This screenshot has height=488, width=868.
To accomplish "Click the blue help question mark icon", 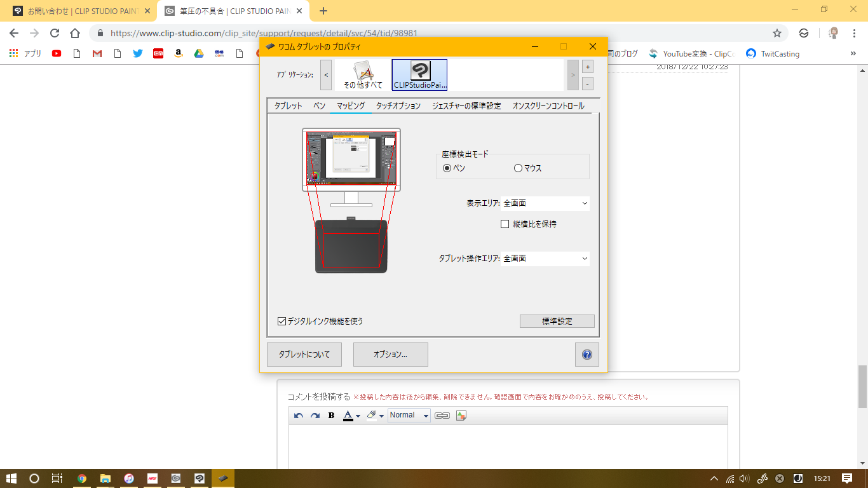I will pyautogui.click(x=587, y=355).
